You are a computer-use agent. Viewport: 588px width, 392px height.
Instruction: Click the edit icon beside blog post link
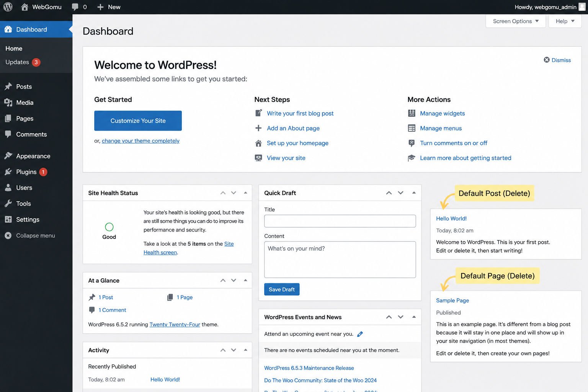[258, 113]
